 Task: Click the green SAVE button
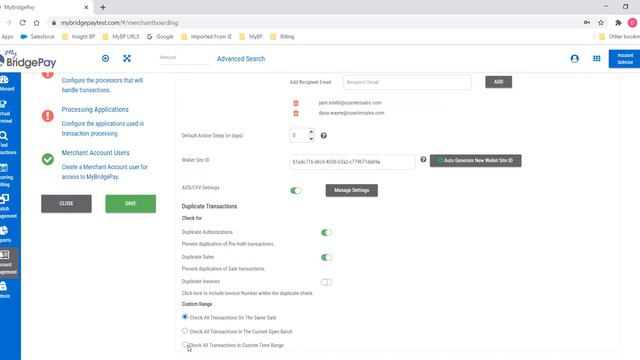pos(131,204)
